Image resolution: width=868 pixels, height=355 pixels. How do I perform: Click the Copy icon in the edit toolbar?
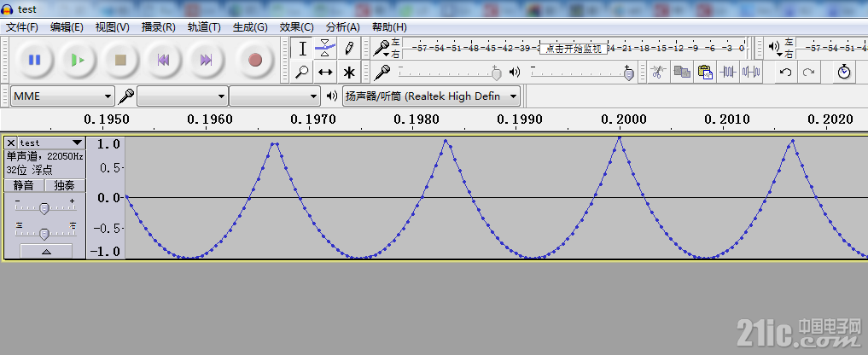click(681, 72)
